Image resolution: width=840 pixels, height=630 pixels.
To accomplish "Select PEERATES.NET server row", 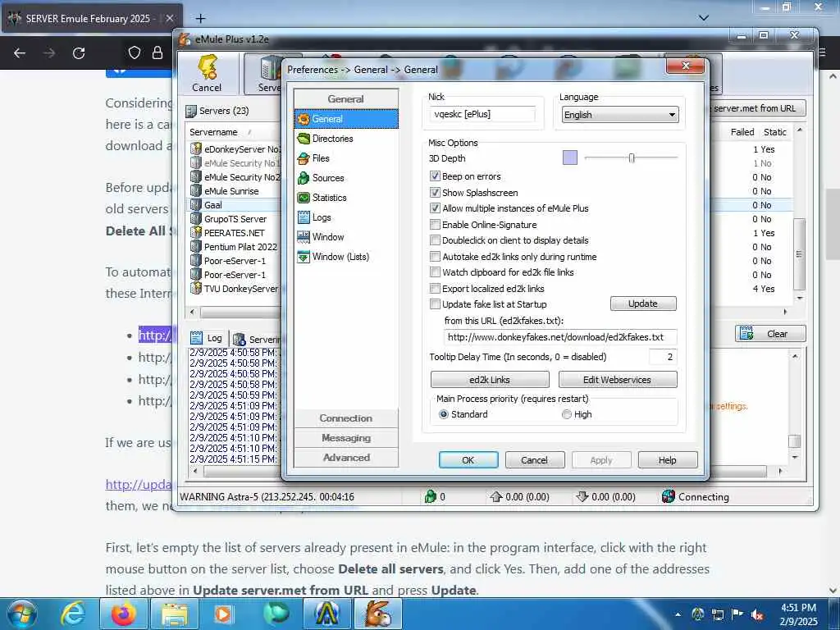I will [234, 233].
